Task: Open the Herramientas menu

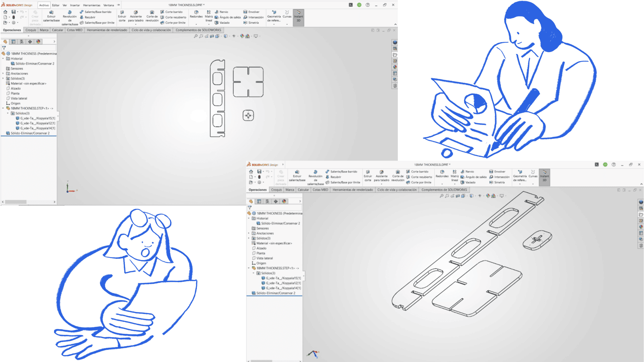Action: click(92, 5)
